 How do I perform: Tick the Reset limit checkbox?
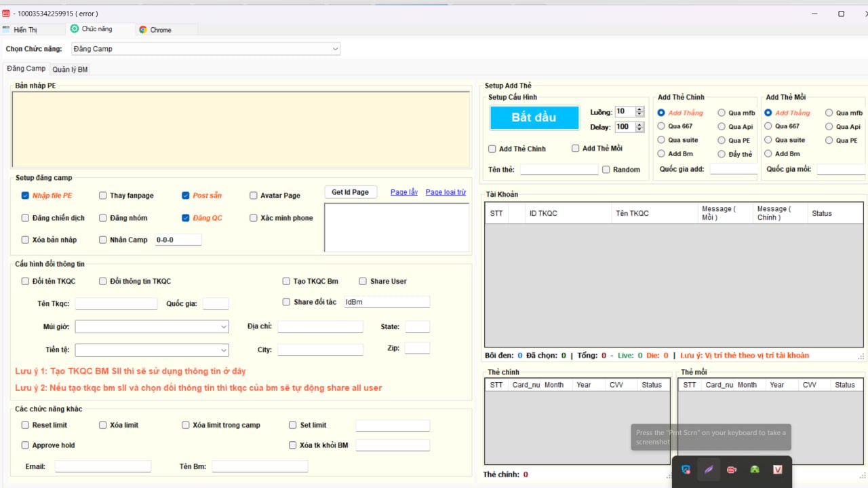pos(25,425)
